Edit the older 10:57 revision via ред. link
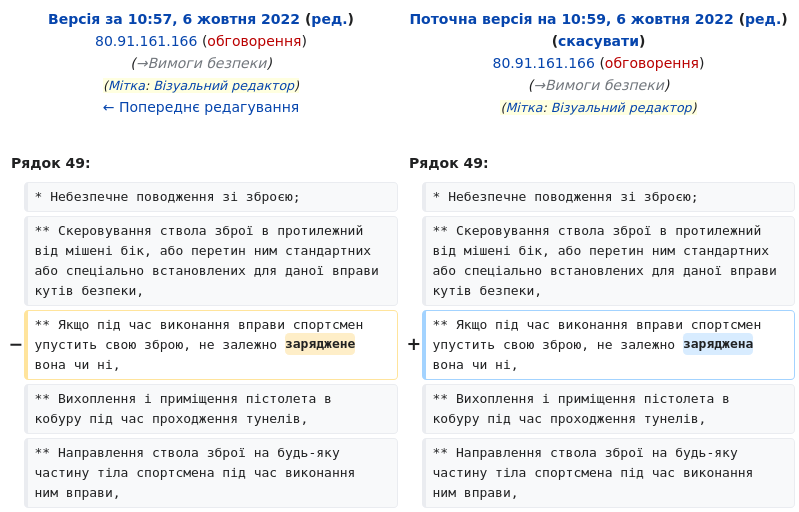 pyautogui.click(x=329, y=19)
